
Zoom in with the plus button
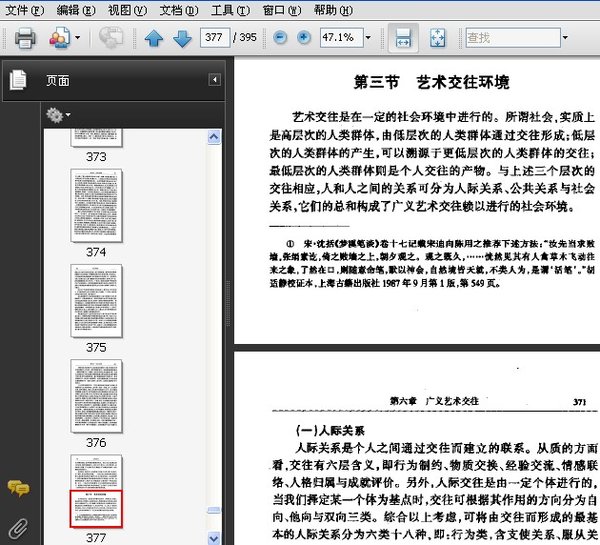304,38
